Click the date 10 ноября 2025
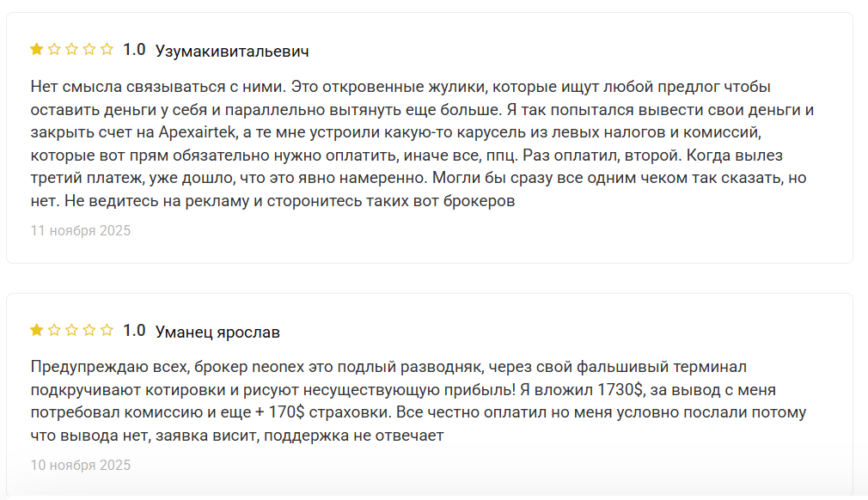The image size is (868, 500). 81,465
